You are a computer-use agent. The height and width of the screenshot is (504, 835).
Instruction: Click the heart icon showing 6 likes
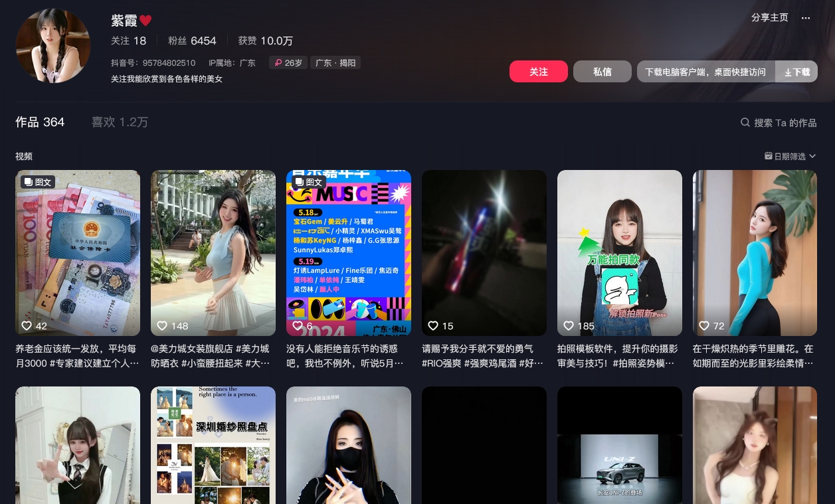pyautogui.click(x=298, y=325)
